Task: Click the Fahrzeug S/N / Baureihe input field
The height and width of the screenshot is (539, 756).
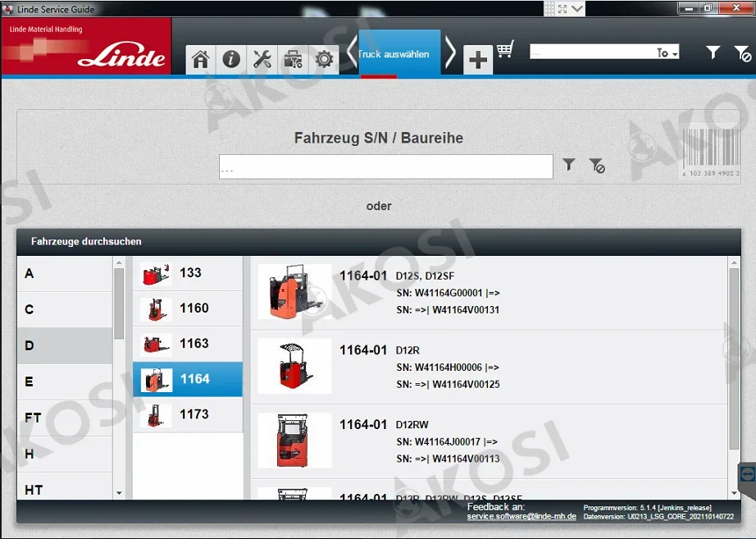Action: 385,167
